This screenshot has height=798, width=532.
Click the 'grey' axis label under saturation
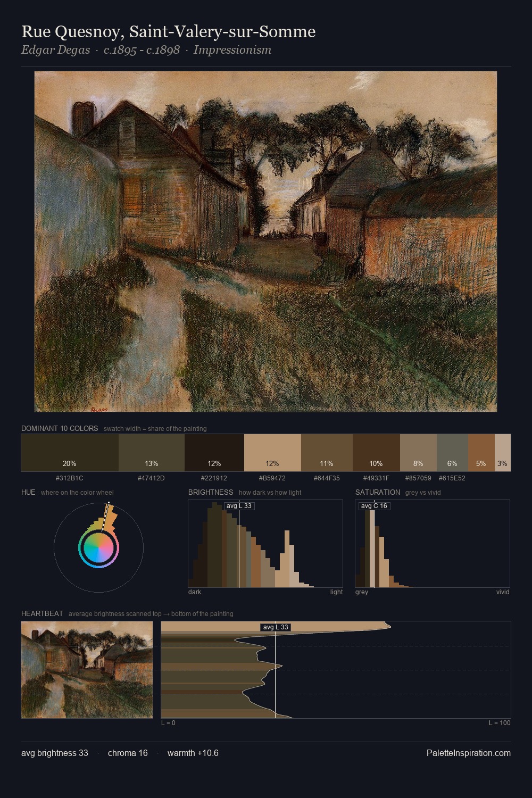pos(362,592)
